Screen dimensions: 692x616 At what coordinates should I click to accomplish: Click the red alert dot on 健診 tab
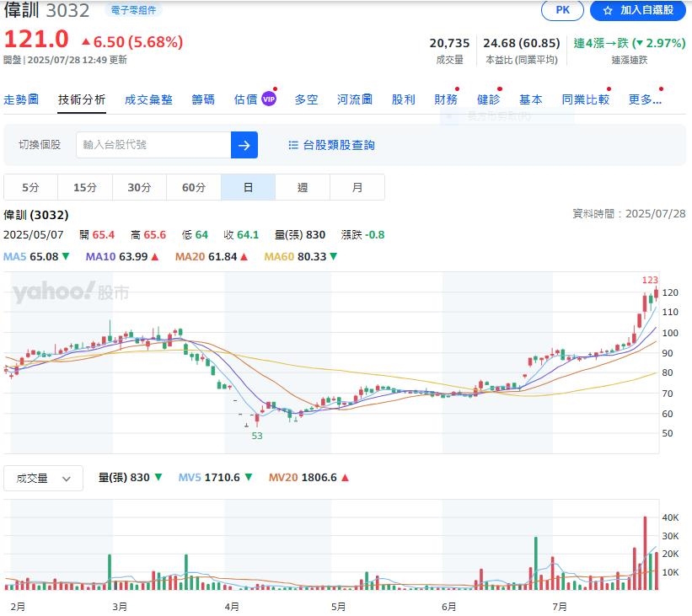coord(499,87)
